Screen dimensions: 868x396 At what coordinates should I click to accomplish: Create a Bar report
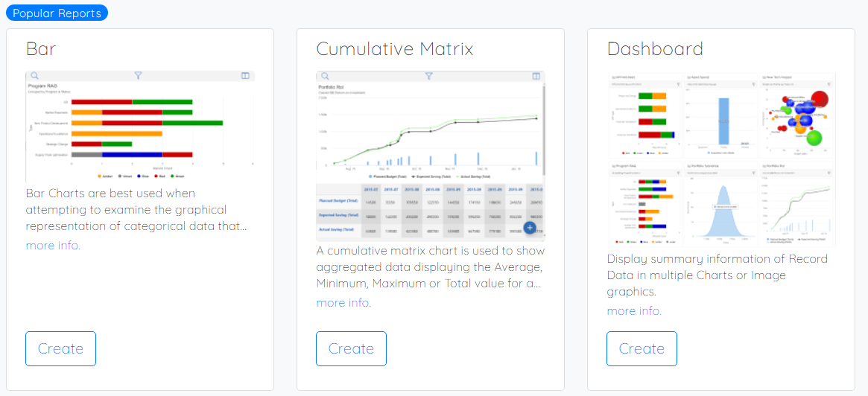point(61,348)
